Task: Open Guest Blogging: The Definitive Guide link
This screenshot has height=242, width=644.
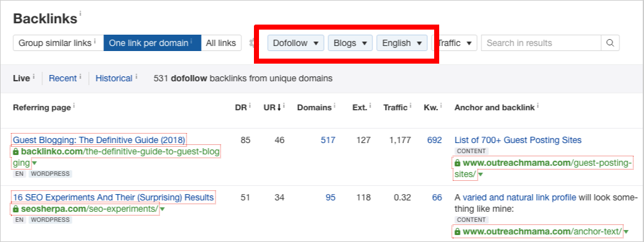Action: point(99,140)
